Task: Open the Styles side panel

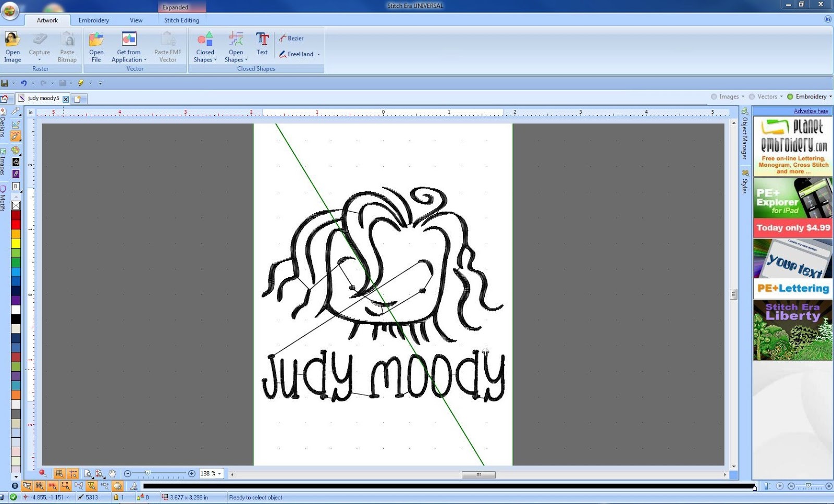Action: [x=745, y=181]
